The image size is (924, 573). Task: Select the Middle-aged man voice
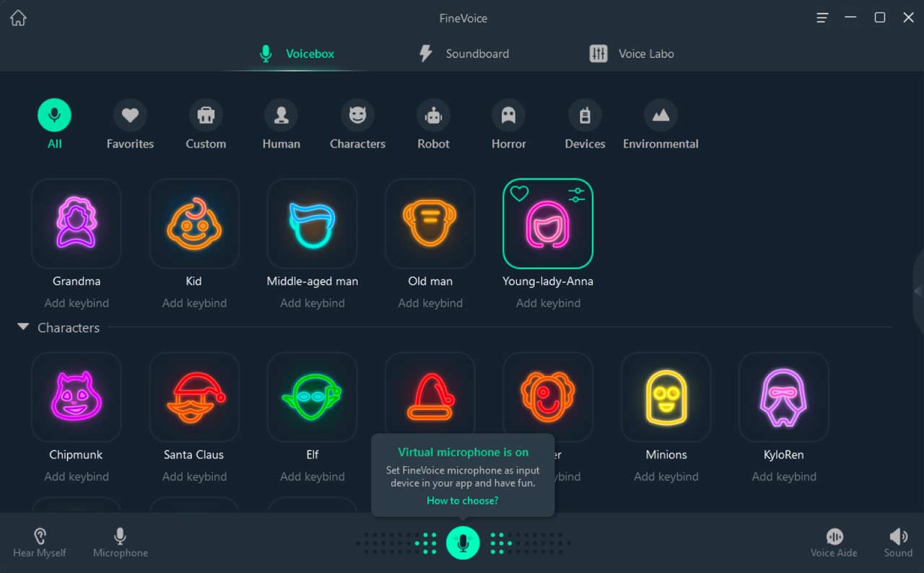[x=313, y=224]
